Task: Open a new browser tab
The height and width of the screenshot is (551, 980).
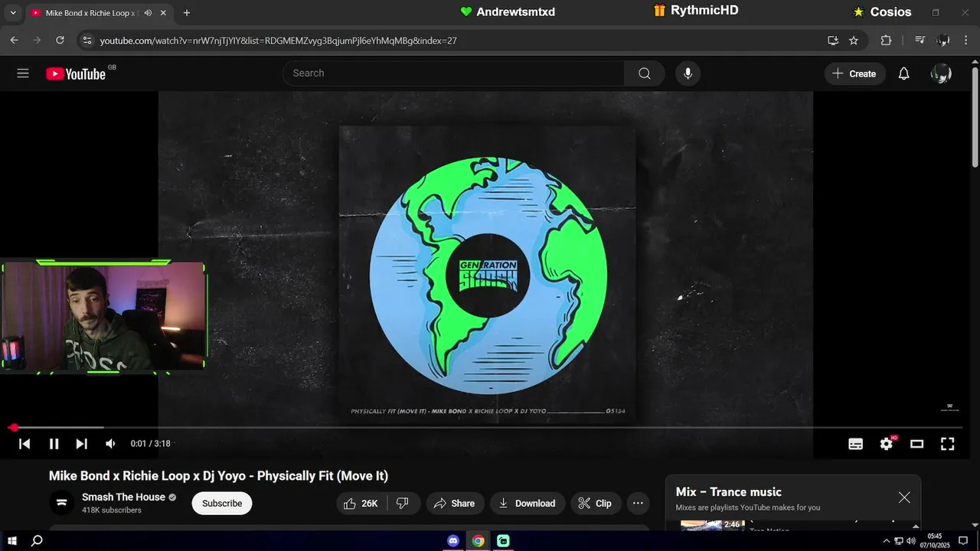Action: [186, 13]
